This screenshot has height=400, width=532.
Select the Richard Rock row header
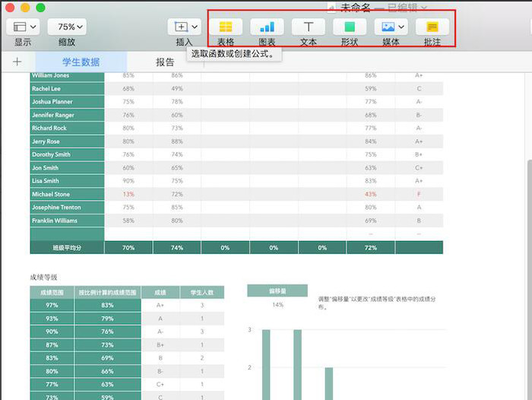(67, 128)
